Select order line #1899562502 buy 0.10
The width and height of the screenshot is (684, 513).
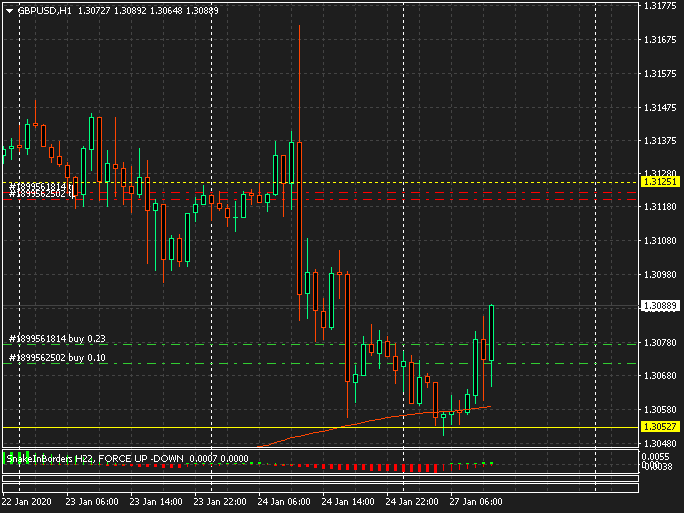coord(57,358)
